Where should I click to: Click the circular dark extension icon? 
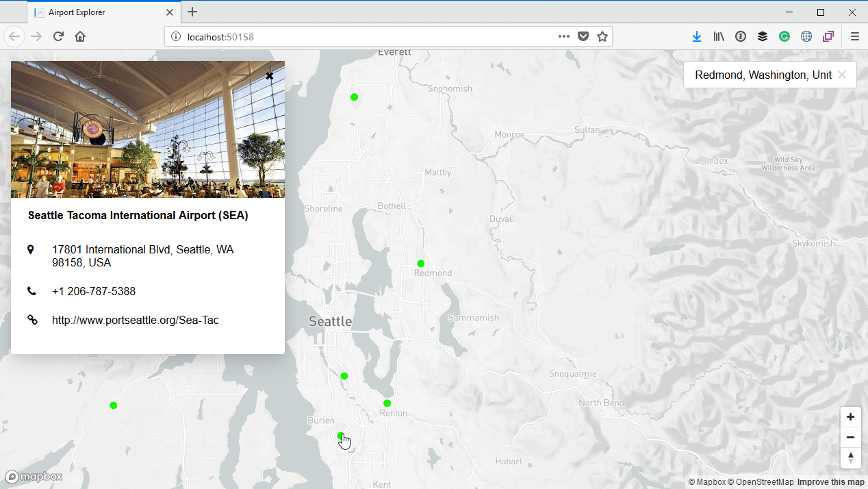[741, 36]
